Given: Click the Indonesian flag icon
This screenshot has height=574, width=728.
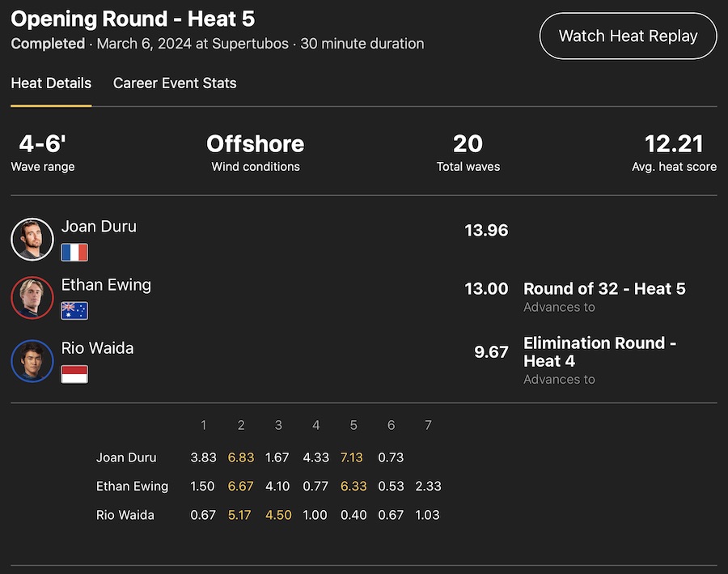Looking at the screenshot, I should (74, 374).
